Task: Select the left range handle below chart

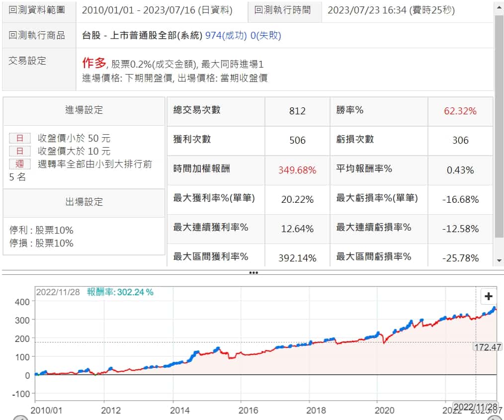Action: [20, 418]
